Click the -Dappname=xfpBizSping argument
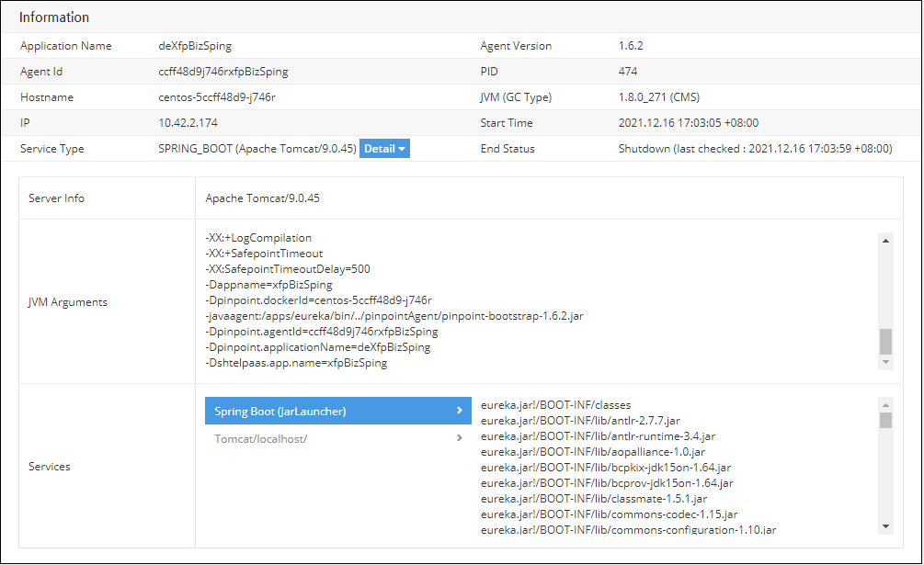Viewport: 924px width, 565px height. (x=268, y=285)
